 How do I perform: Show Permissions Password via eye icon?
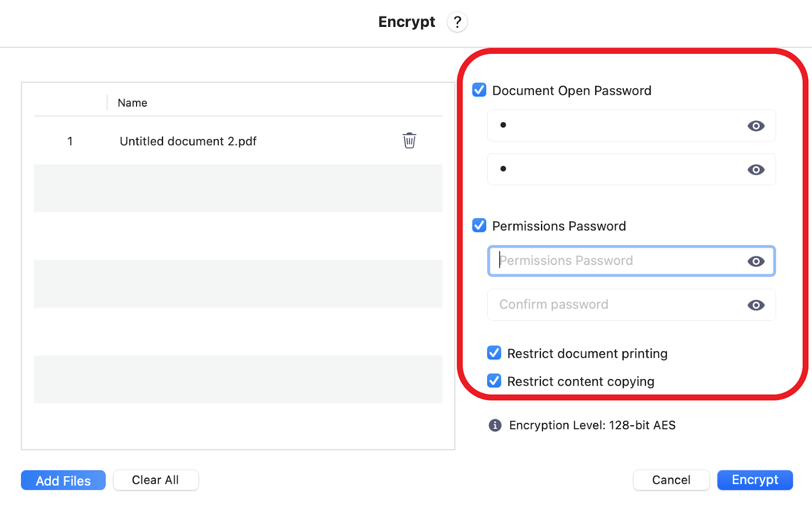coord(756,261)
